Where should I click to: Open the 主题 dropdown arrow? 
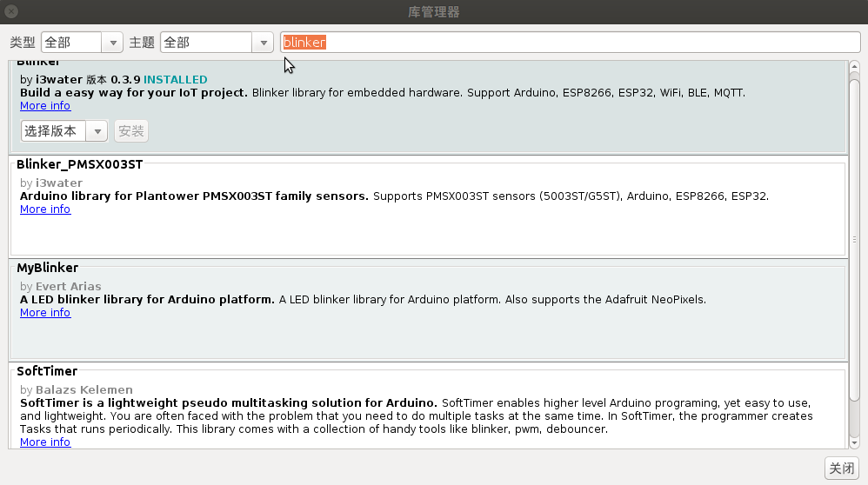coord(264,43)
